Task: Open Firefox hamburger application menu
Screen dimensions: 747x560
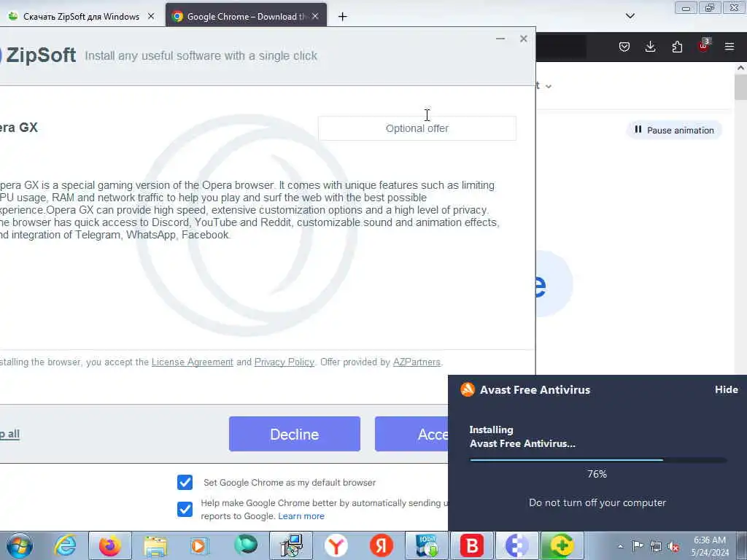Action: (x=729, y=47)
